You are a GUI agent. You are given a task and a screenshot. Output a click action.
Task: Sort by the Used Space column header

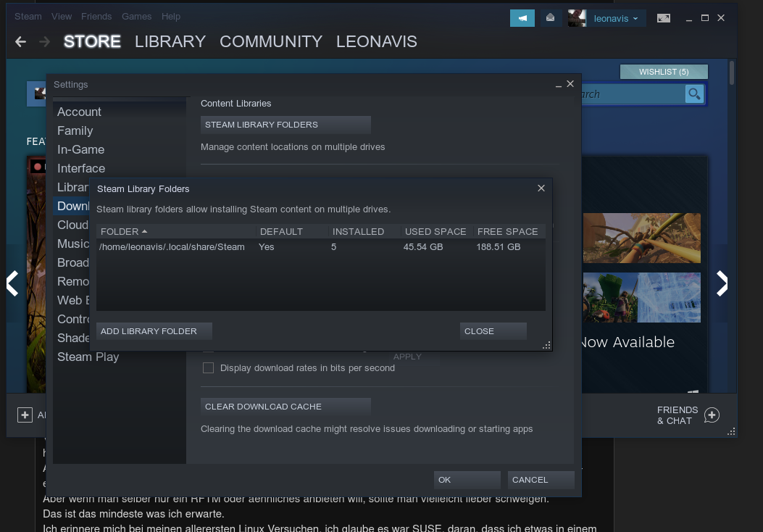click(436, 232)
